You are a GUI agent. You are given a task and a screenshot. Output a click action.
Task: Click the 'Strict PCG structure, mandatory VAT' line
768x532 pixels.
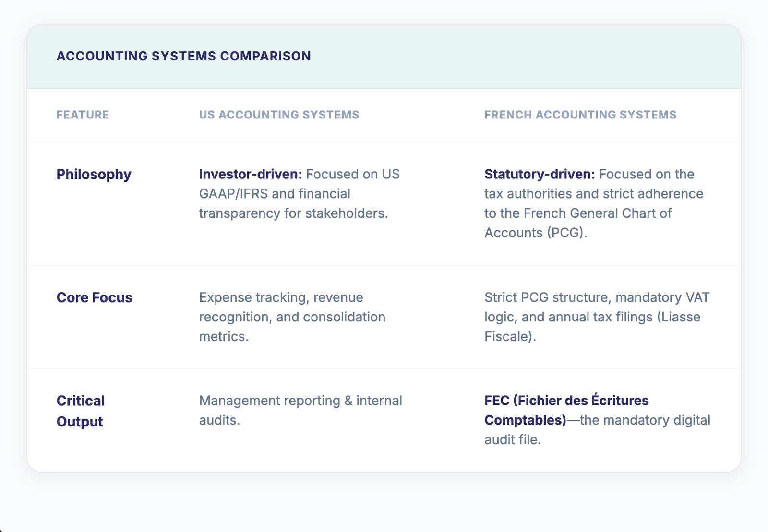tap(597, 297)
